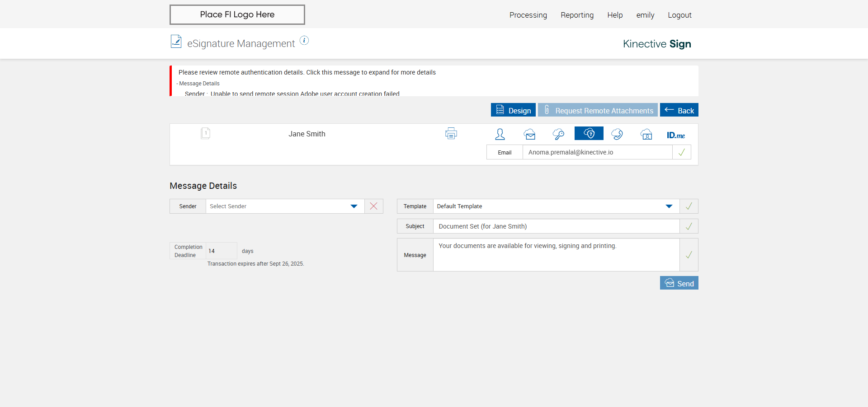The height and width of the screenshot is (407, 868).
Task: Click the checkmark beside Subject field
Action: [689, 226]
